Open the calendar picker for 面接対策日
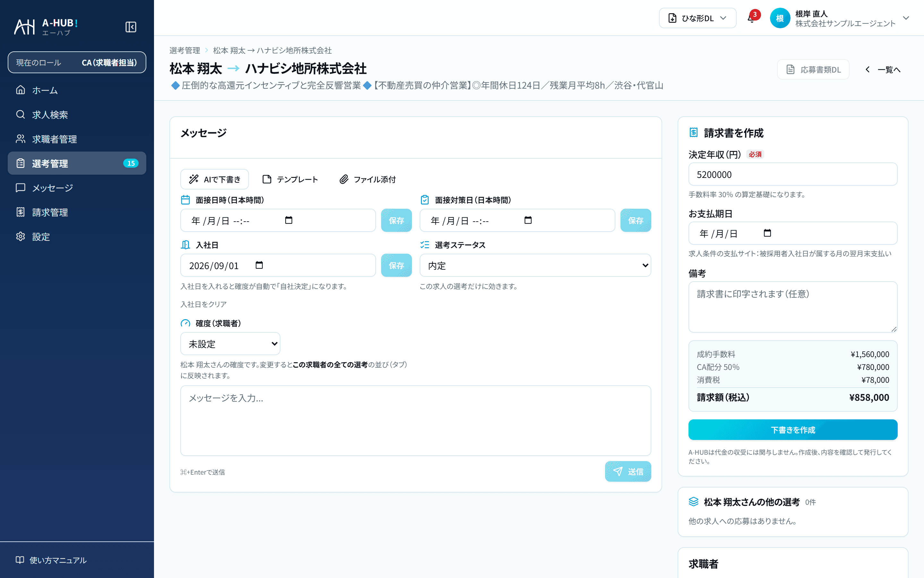 pos(528,220)
